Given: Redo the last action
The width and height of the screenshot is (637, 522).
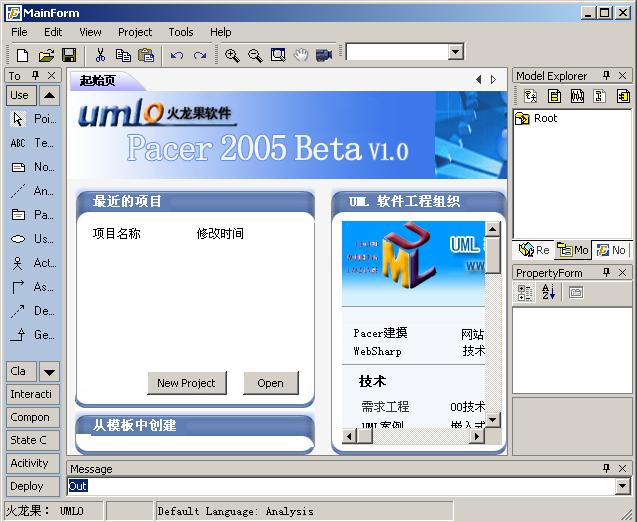Looking at the screenshot, I should 200,55.
